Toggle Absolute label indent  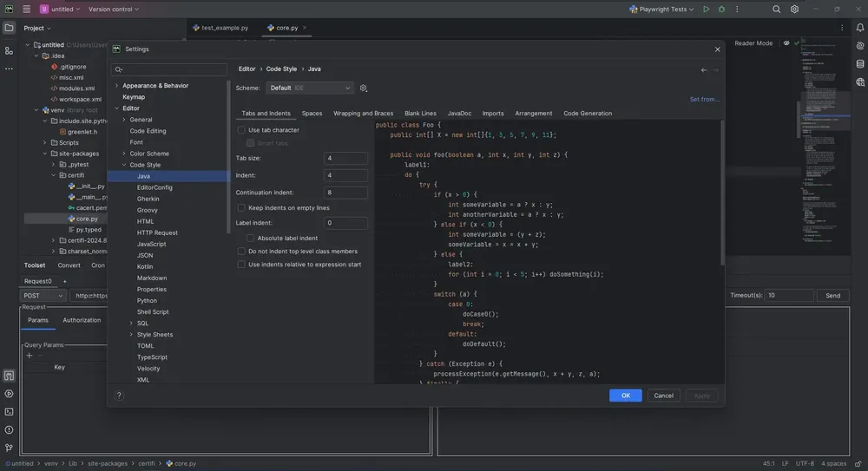(x=250, y=238)
